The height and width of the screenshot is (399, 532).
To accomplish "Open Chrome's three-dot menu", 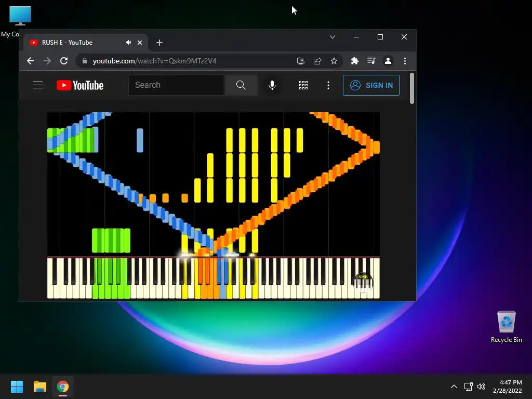I will point(405,61).
